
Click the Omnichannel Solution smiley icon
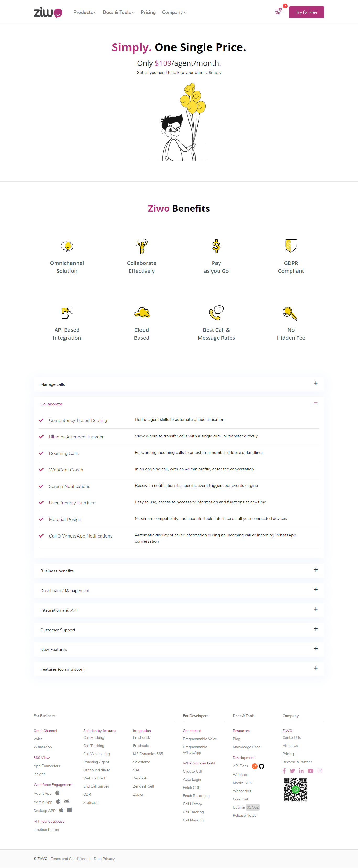click(67, 246)
